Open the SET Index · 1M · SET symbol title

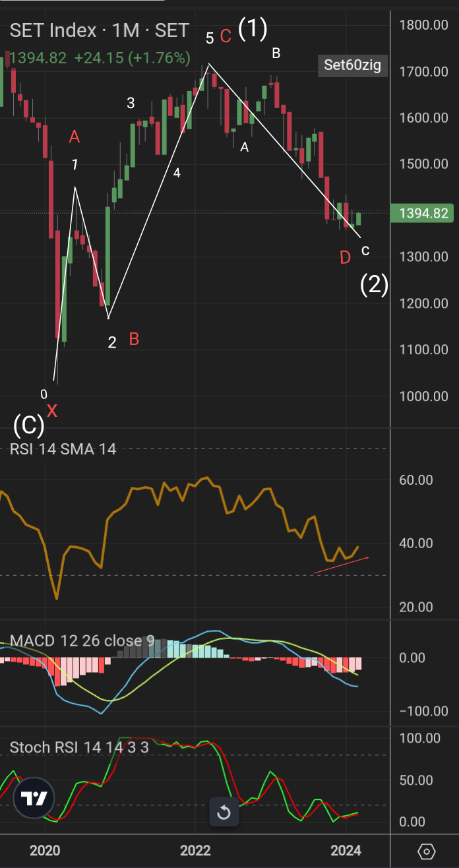pyautogui.click(x=99, y=30)
